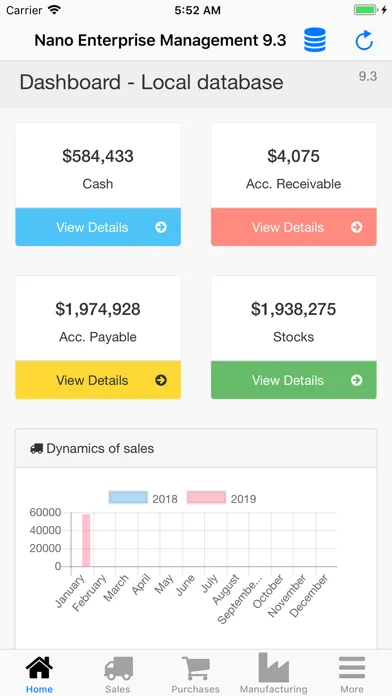This screenshot has width=392, height=696.
Task: Click the 2019 legend label text
Action: [243, 499]
